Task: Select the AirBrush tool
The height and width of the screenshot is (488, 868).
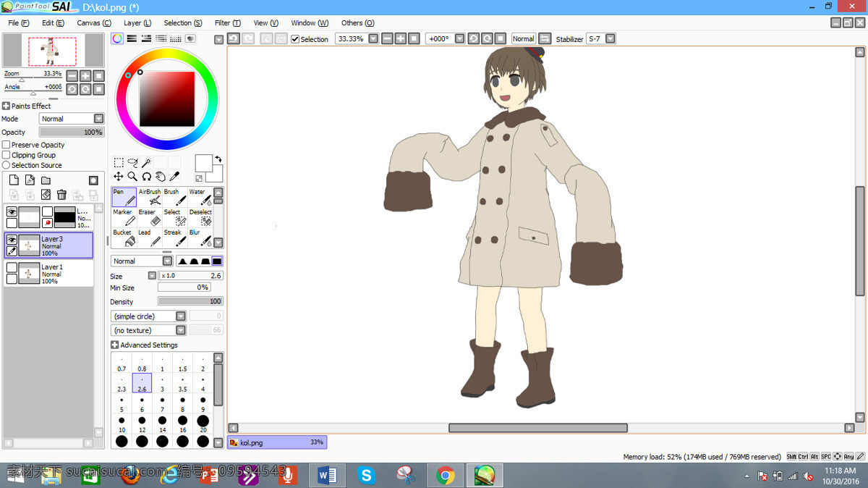Action: 150,197
